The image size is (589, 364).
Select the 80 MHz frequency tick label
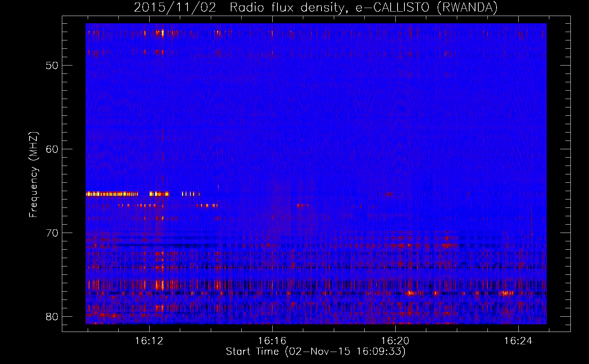[x=52, y=317]
